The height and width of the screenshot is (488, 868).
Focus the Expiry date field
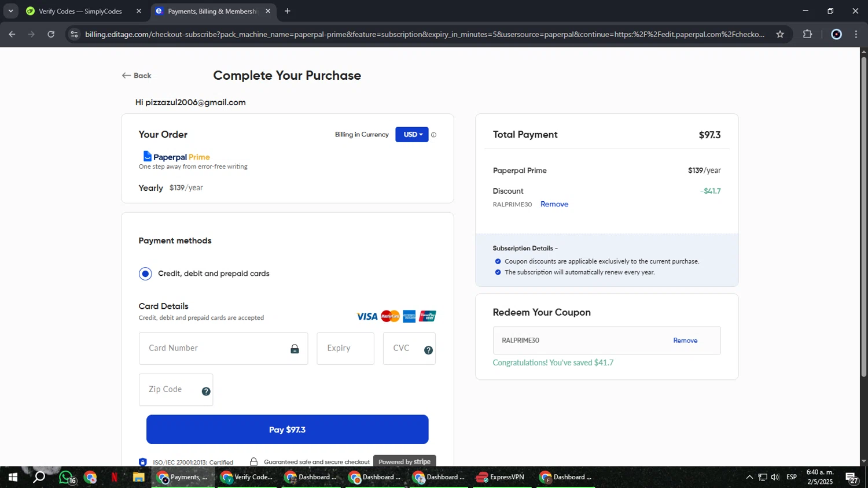(345, 349)
